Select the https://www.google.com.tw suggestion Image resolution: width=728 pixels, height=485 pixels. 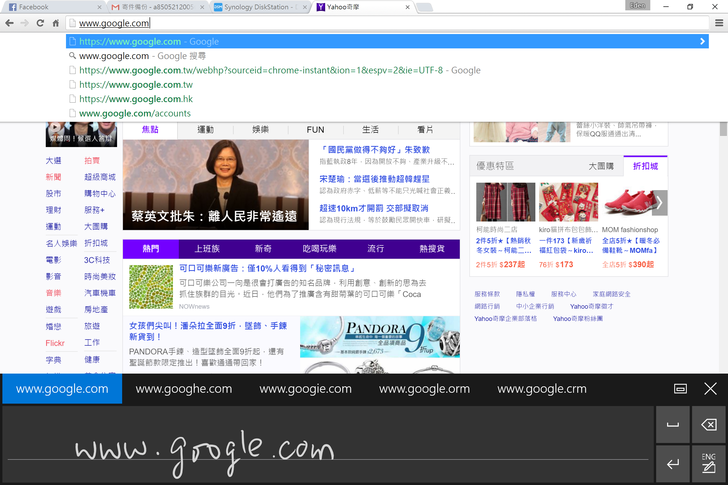(136, 85)
